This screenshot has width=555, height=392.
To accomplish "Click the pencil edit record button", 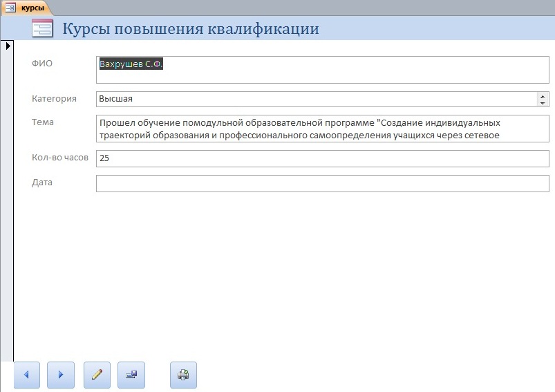I will 97,375.
